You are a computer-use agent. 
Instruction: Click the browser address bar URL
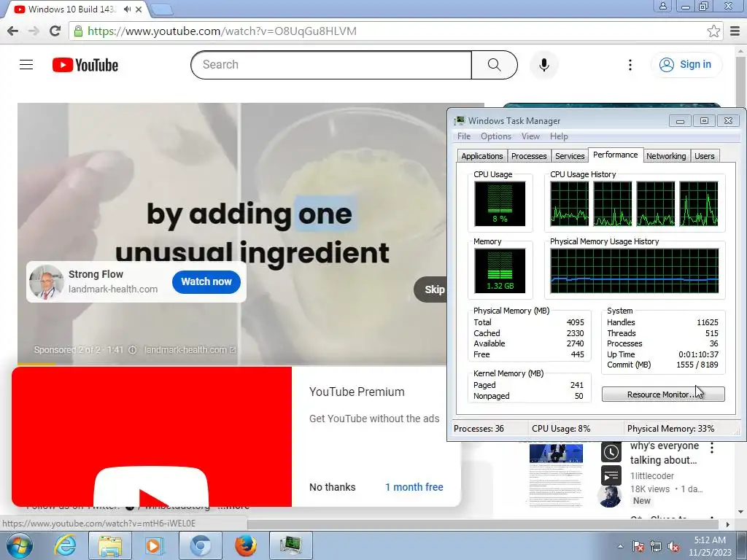pyautogui.click(x=222, y=31)
